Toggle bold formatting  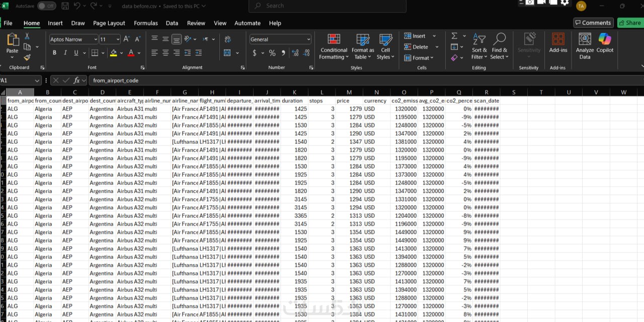tap(54, 53)
